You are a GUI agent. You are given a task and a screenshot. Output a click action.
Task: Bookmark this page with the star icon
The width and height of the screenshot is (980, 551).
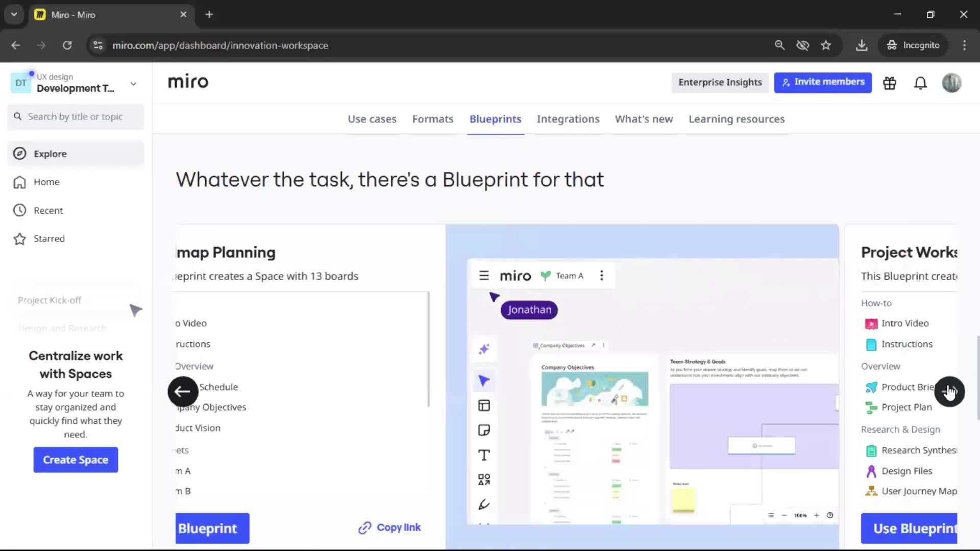click(x=826, y=45)
